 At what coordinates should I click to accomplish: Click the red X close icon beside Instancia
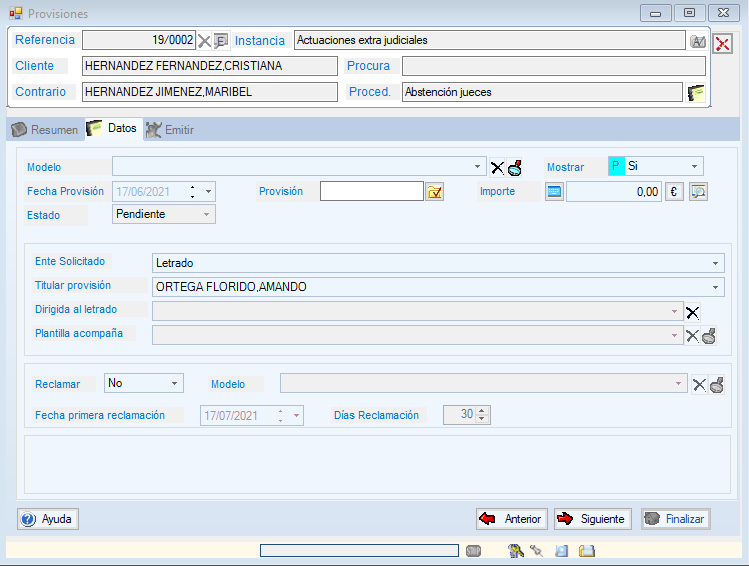(x=722, y=43)
